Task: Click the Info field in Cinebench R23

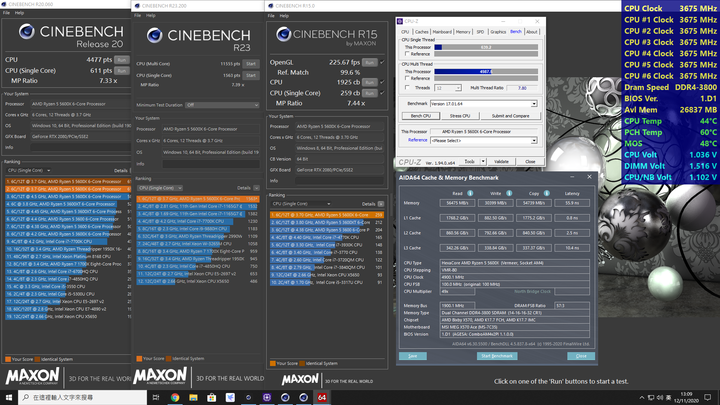Action: pyautogui.click(x=211, y=164)
